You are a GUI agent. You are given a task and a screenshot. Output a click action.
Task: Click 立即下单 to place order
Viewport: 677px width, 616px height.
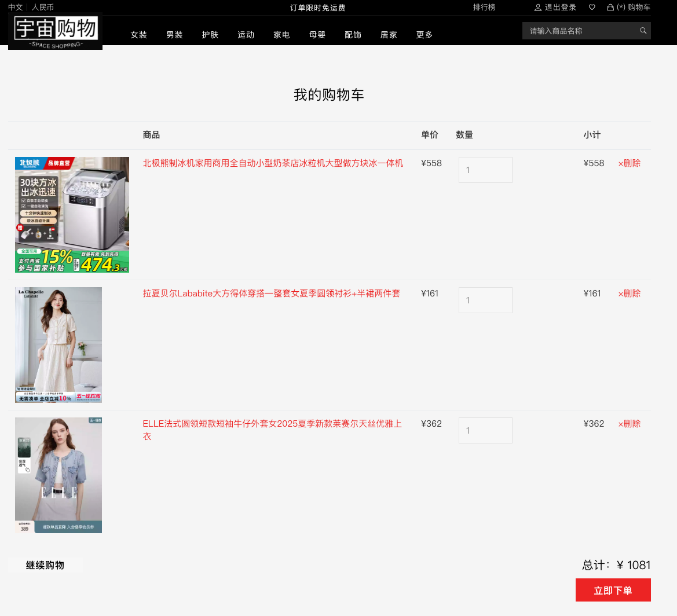pos(613,590)
